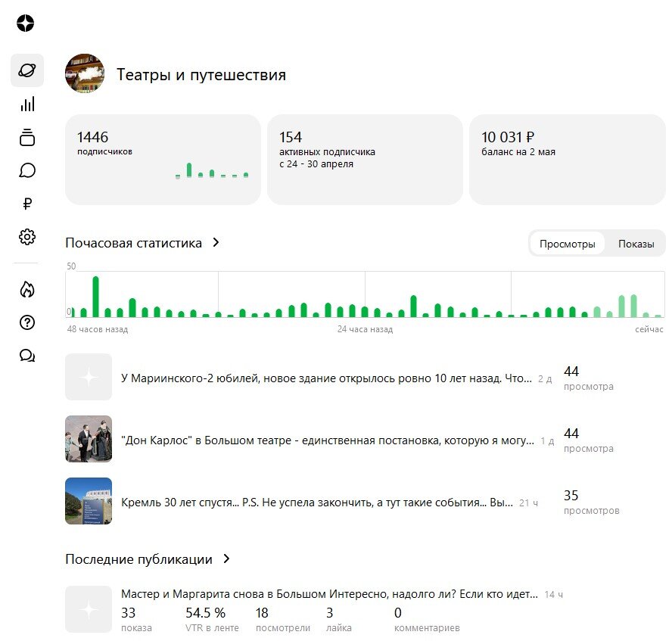Open the studio home planet icon

click(27, 70)
